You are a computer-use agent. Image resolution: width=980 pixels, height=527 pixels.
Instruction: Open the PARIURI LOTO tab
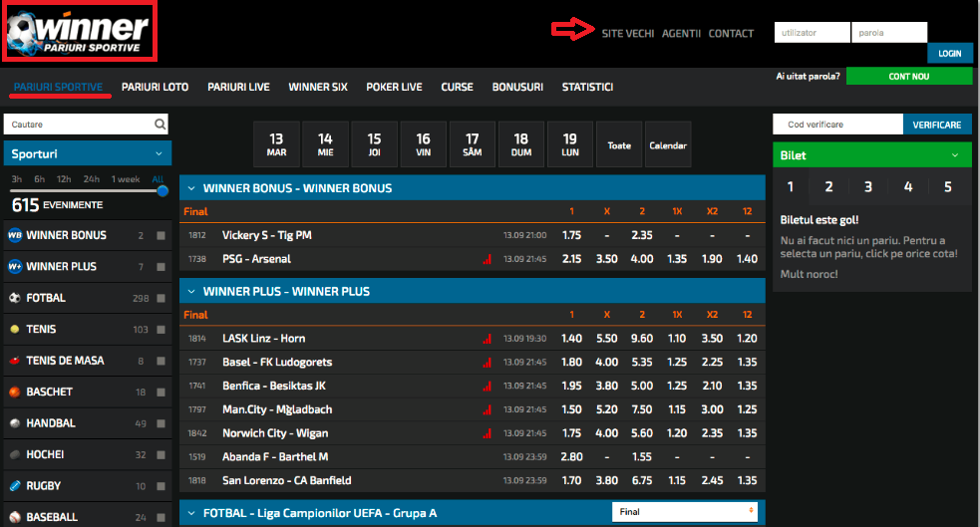pos(155,87)
